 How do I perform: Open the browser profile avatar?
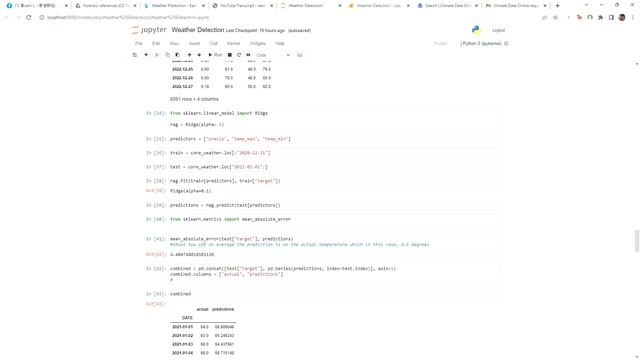[x=622, y=18]
